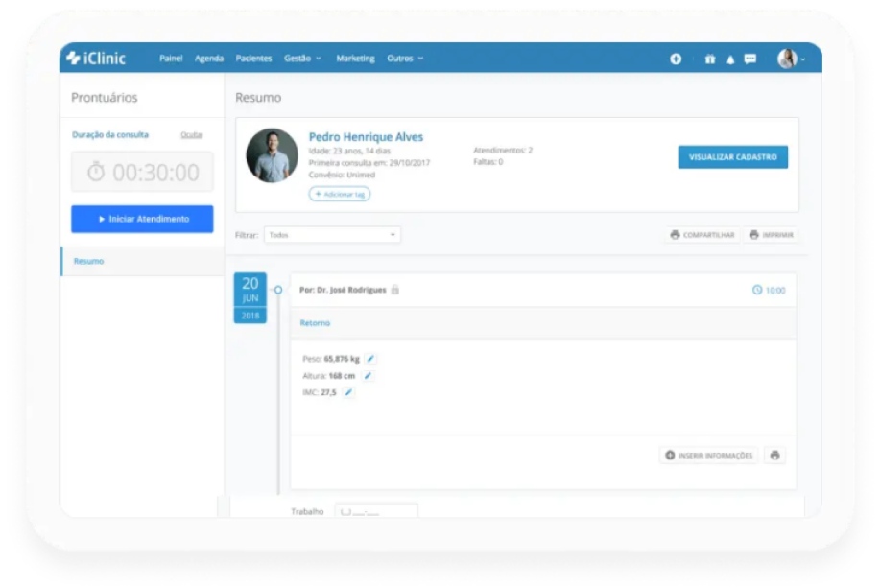Viewport: 881px width, 588px height.
Task: Open the gift icon in the header
Action: click(710, 59)
